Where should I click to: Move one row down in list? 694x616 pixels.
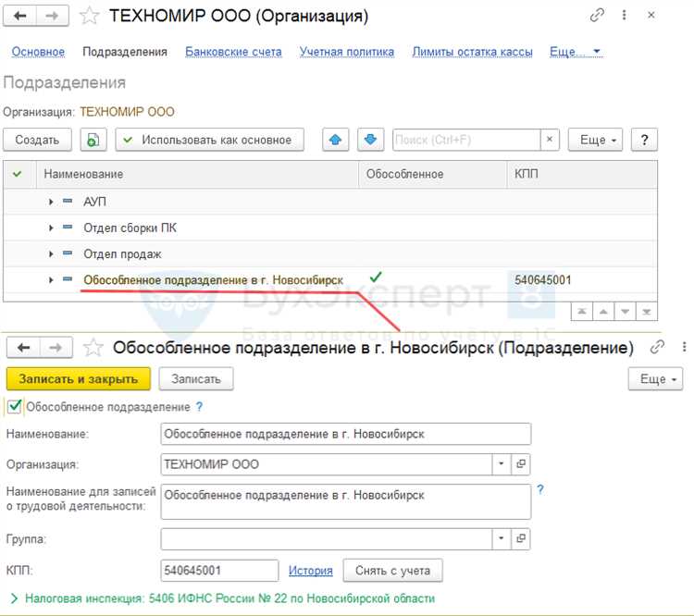(625, 312)
